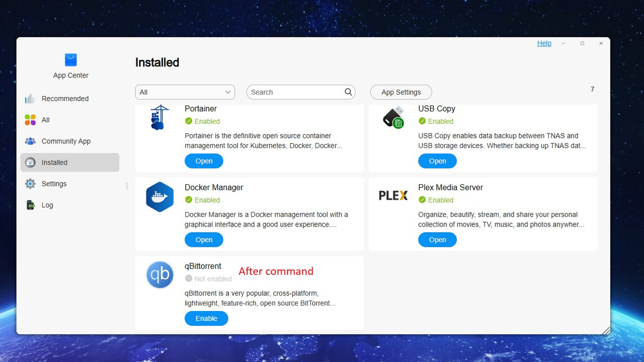The height and width of the screenshot is (362, 644).
Task: Click the Docker Manager description text
Action: coord(266,220)
